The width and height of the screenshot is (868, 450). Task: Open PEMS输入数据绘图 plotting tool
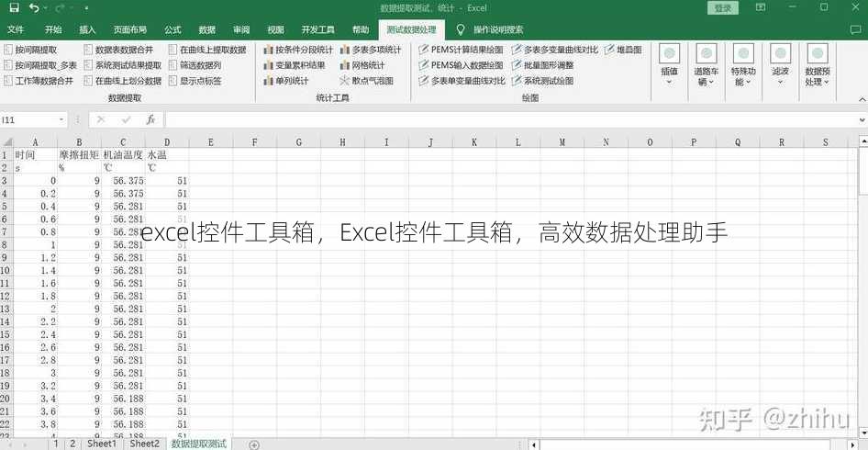click(461, 65)
